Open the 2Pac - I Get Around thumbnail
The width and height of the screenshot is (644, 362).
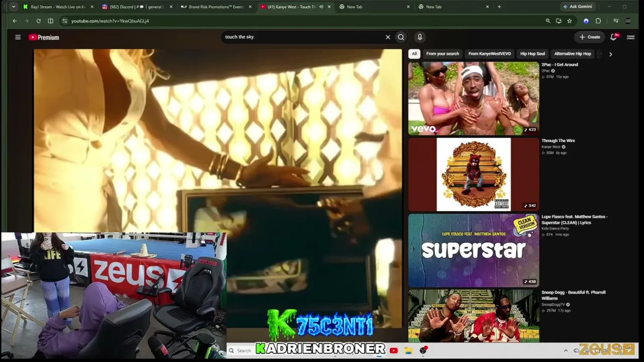(473, 99)
